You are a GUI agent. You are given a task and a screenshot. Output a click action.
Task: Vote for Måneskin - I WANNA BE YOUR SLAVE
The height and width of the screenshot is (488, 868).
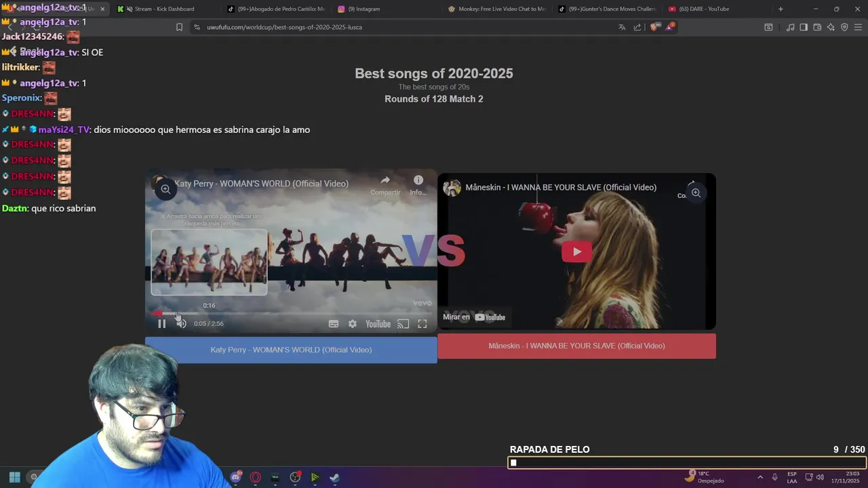pyautogui.click(x=576, y=346)
